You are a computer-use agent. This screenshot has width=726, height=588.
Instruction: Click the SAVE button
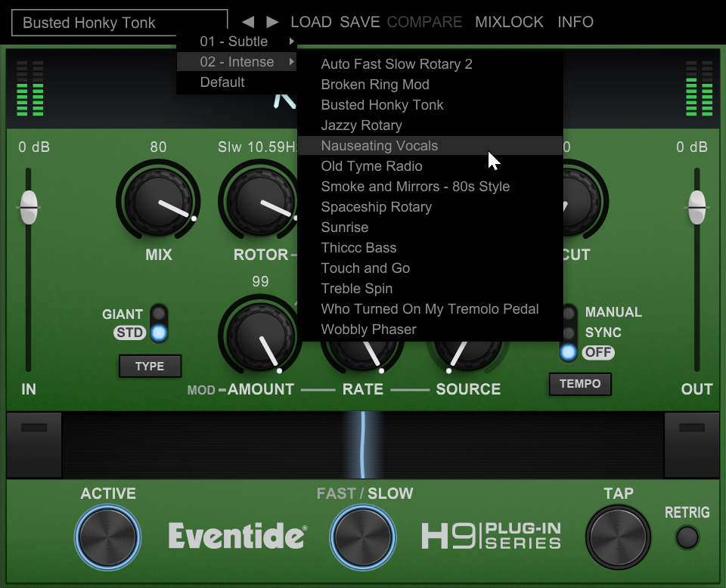click(360, 22)
